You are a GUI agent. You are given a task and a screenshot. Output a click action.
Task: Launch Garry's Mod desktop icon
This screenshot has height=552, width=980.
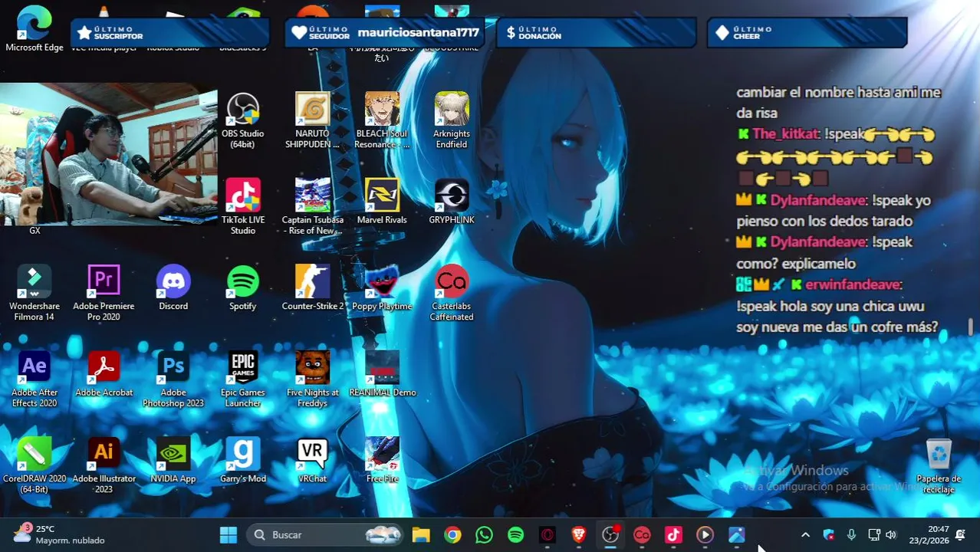242,462
